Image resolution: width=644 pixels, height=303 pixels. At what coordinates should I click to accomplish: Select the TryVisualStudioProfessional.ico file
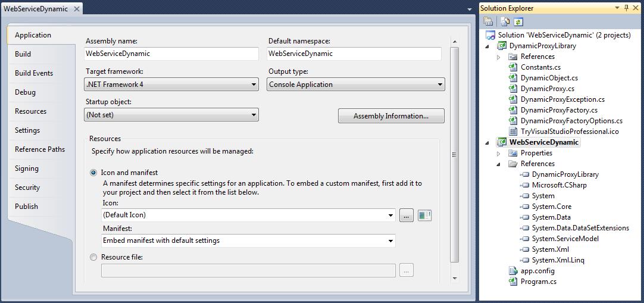[x=570, y=132]
